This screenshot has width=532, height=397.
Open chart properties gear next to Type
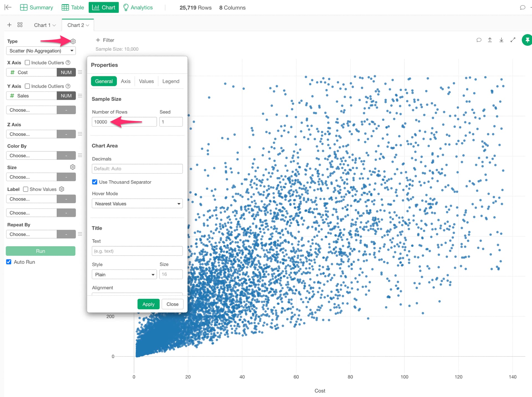tap(73, 41)
